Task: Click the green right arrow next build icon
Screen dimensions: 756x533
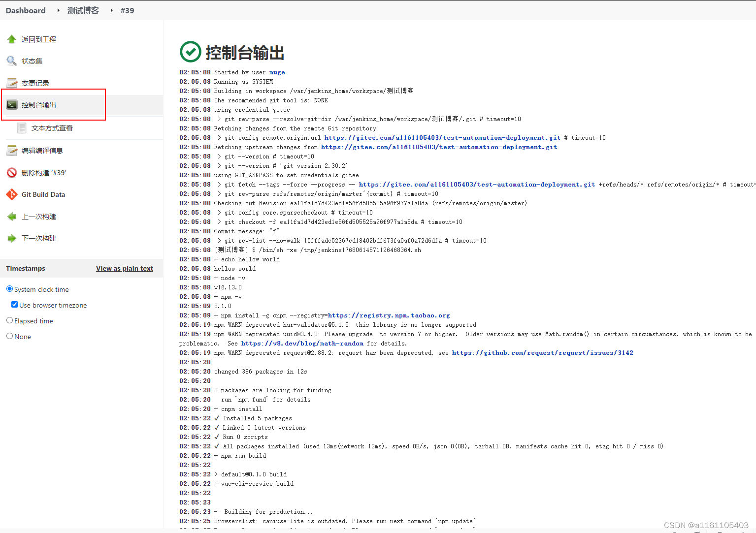Action: pos(12,238)
